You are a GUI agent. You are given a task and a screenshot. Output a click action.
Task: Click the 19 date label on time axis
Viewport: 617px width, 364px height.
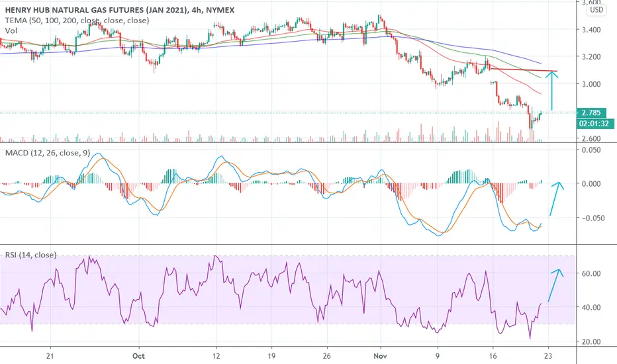[271, 356]
